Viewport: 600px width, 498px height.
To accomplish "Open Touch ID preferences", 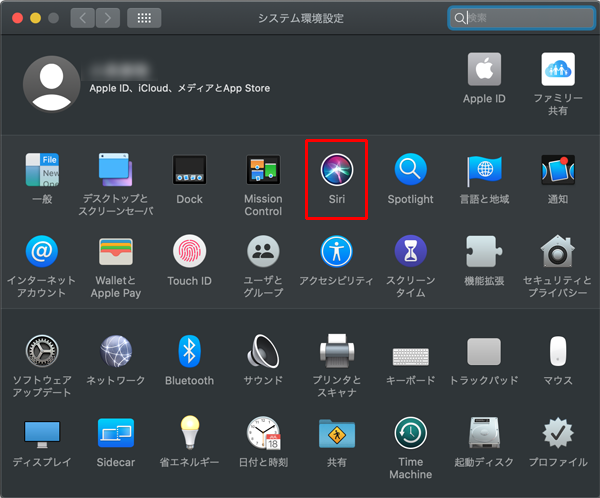I will coord(189,251).
